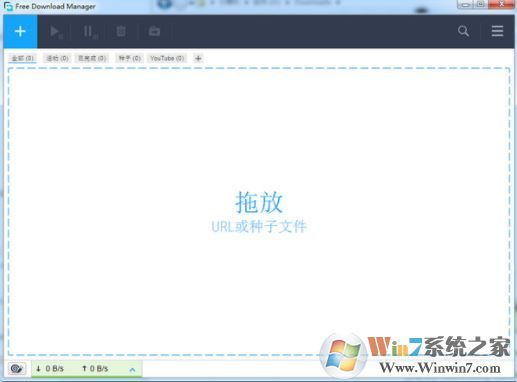Open search with the magnifier icon
517x382 pixels.
[463, 31]
